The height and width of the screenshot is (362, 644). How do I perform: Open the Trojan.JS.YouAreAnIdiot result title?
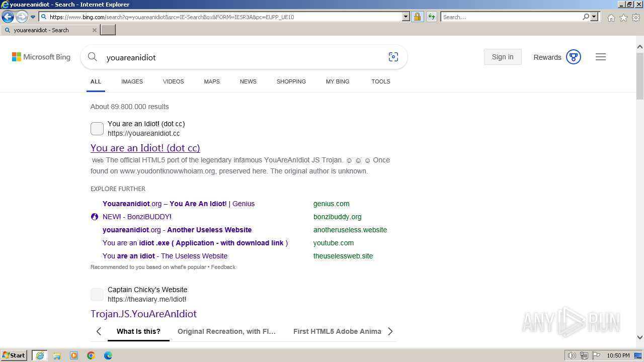pos(143,314)
